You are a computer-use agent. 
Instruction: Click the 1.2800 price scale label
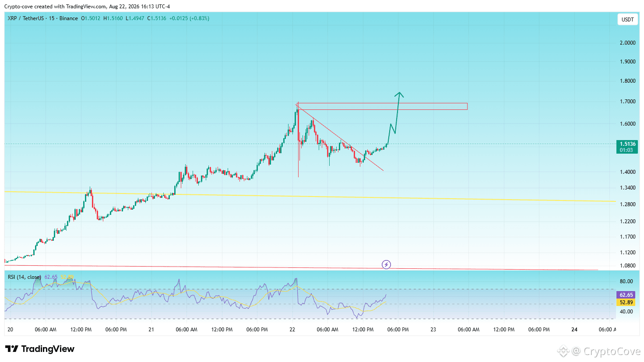pos(627,204)
